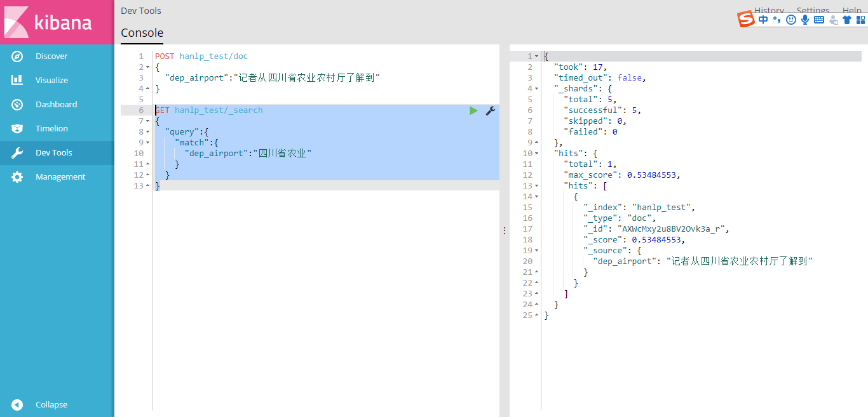Collapse the POST request body on line 2
This screenshot has height=417, width=868.
tap(147, 67)
